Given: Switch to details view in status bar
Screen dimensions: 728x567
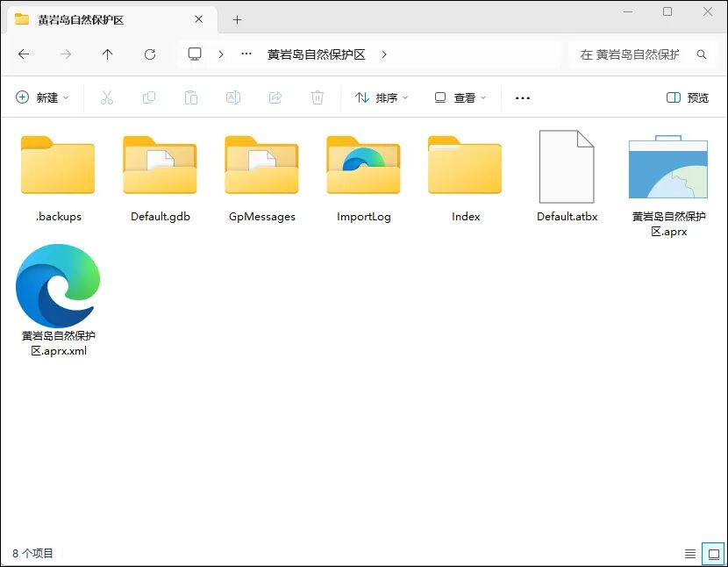Looking at the screenshot, I should pyautogui.click(x=690, y=553).
